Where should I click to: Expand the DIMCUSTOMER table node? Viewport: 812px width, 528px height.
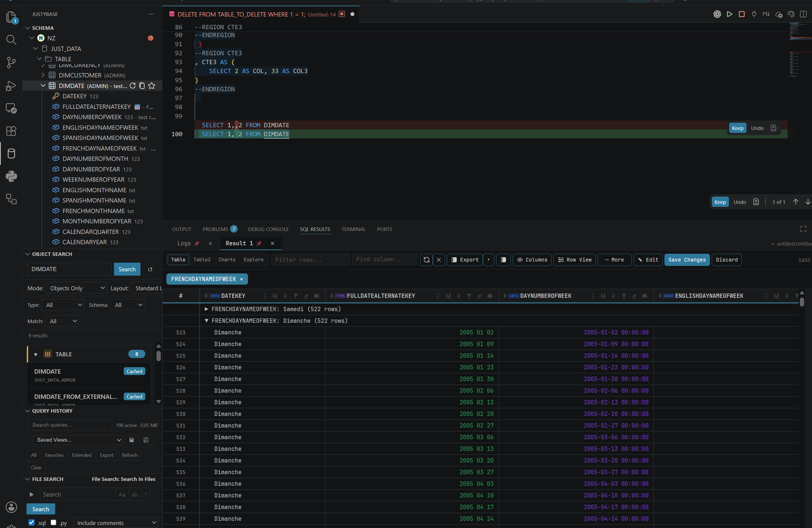pyautogui.click(x=43, y=75)
